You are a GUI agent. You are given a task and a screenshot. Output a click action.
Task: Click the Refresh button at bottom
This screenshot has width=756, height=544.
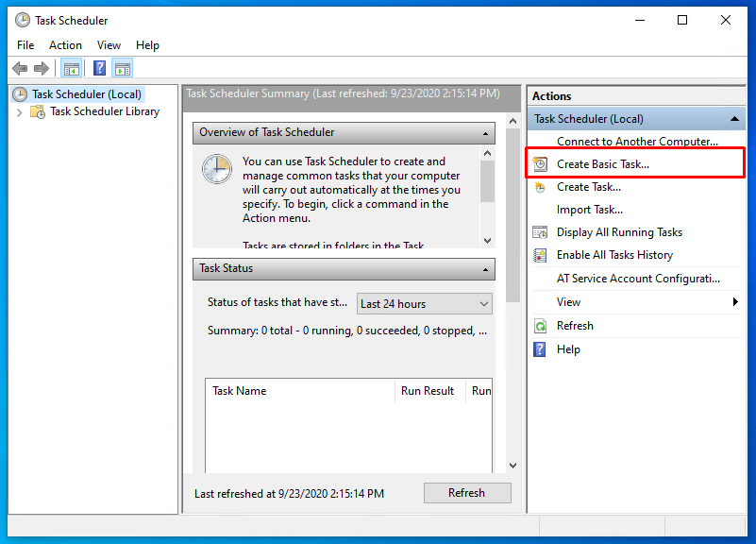click(467, 493)
